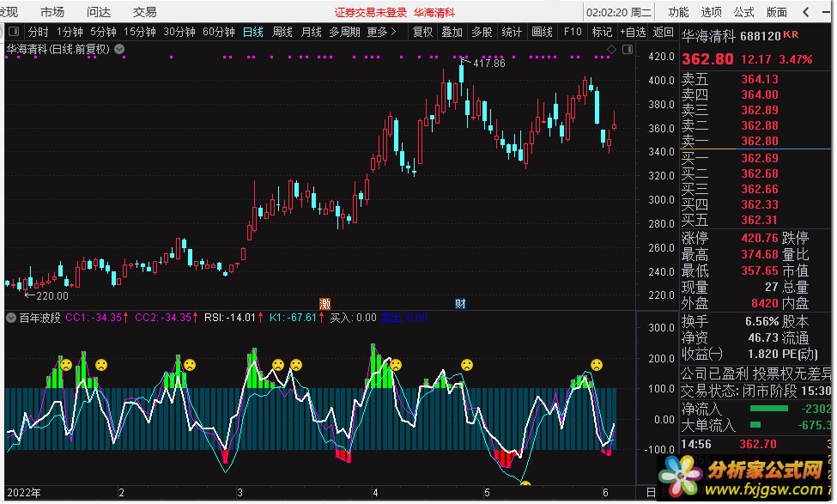Click 最高 value 374.68
Screen dimensions: 837x504
coord(760,254)
